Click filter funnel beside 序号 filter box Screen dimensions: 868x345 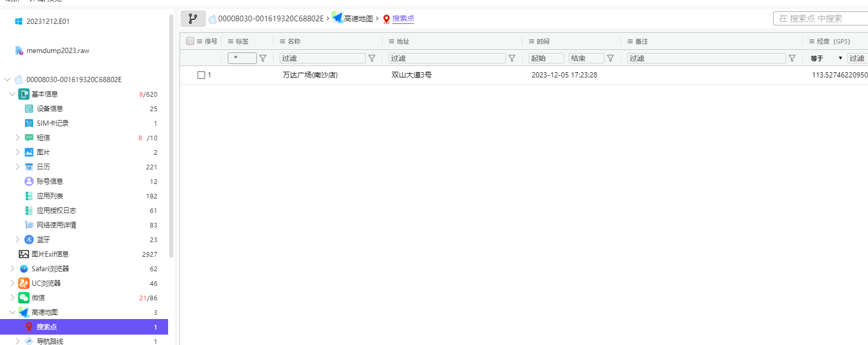[263, 58]
